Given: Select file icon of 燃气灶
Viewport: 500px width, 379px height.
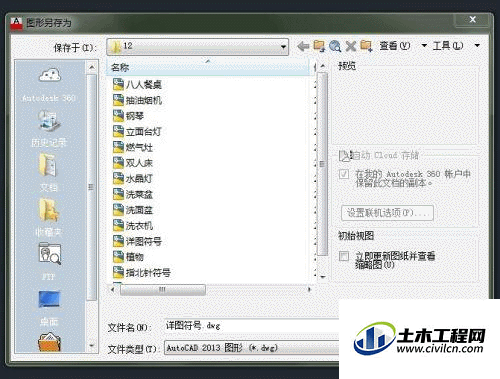Looking at the screenshot, I should tap(118, 147).
